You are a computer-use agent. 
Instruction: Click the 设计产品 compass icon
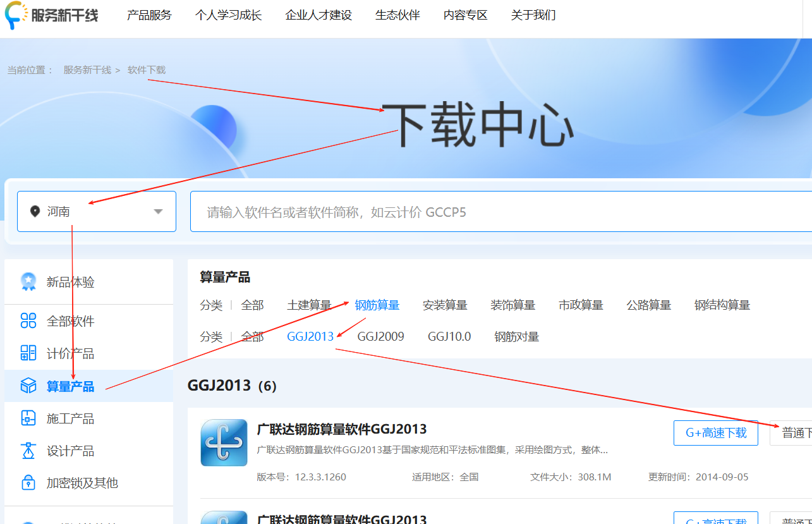(28, 451)
